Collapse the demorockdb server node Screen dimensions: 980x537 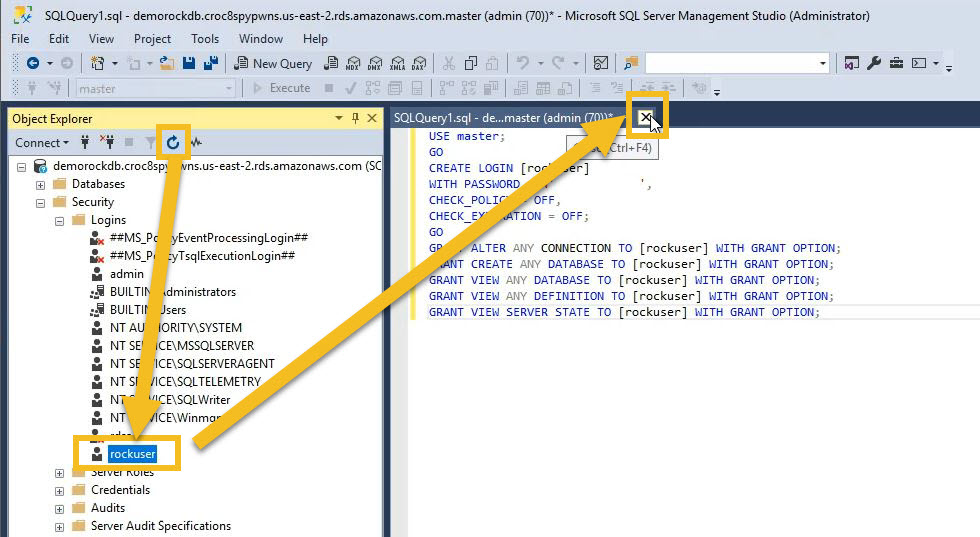click(x=22, y=167)
